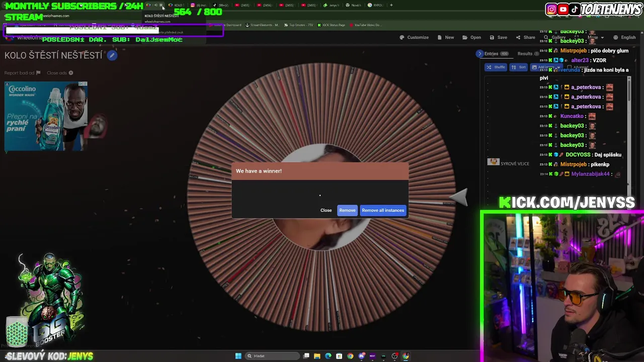Image resolution: width=644 pixels, height=362 pixels.
Task: Open Task View on the taskbar
Action: point(306,356)
